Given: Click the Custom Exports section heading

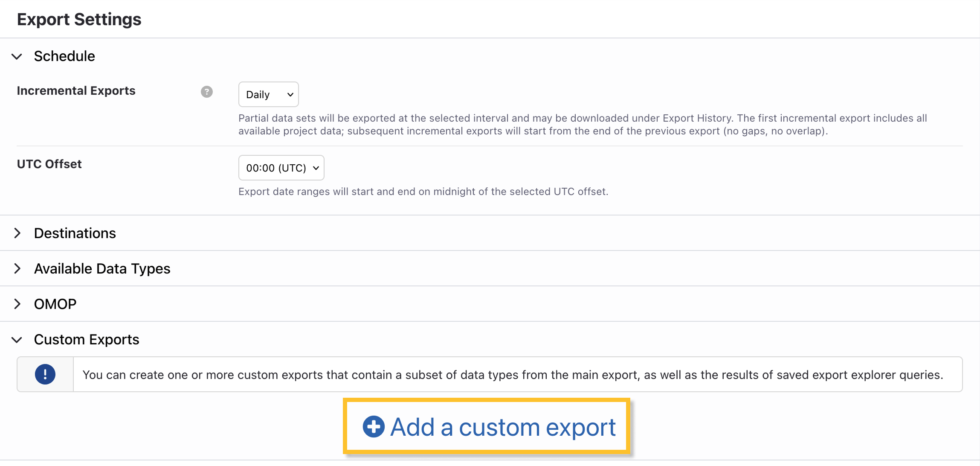Looking at the screenshot, I should [87, 340].
